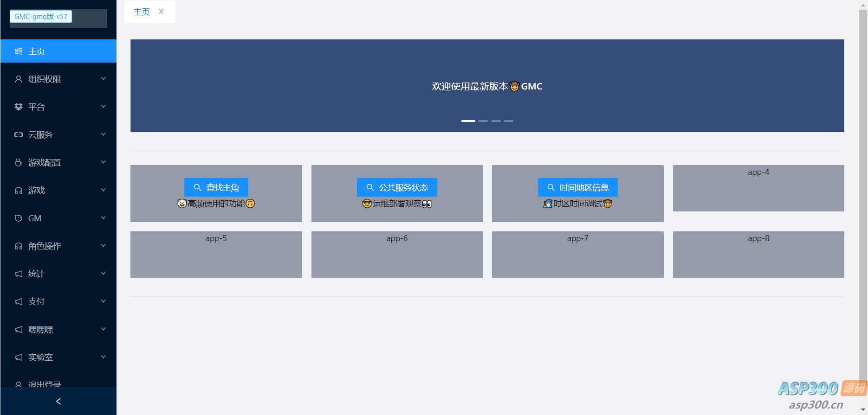Image resolution: width=868 pixels, height=415 pixels.
Task: Select the third carousel indicator
Action: tap(496, 121)
